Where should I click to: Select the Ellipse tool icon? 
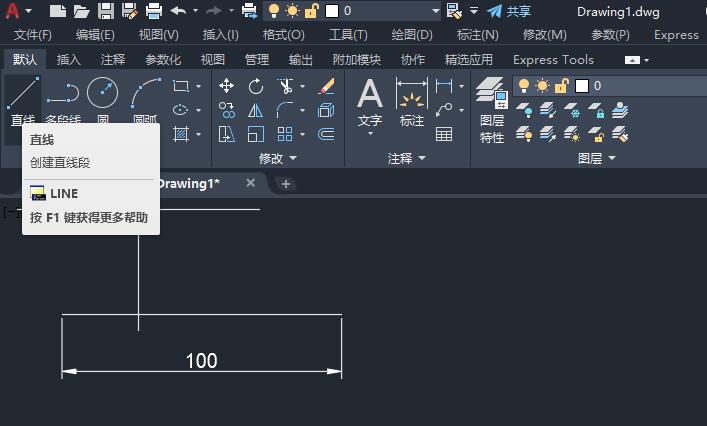point(180,110)
